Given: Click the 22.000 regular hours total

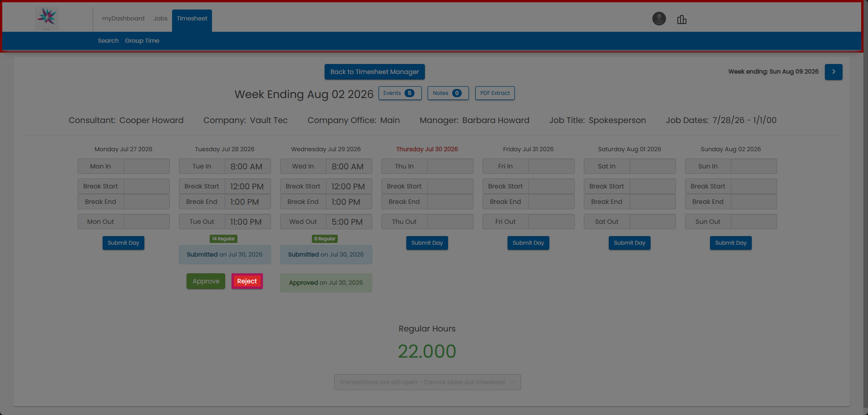Looking at the screenshot, I should 427,351.
